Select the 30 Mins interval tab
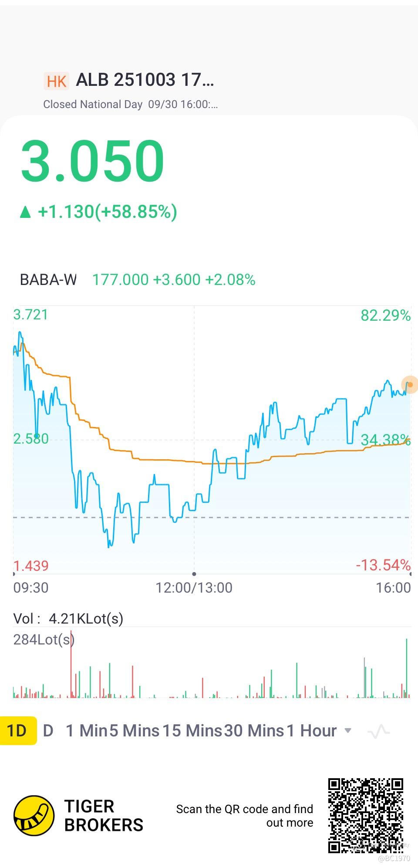 pyautogui.click(x=254, y=731)
